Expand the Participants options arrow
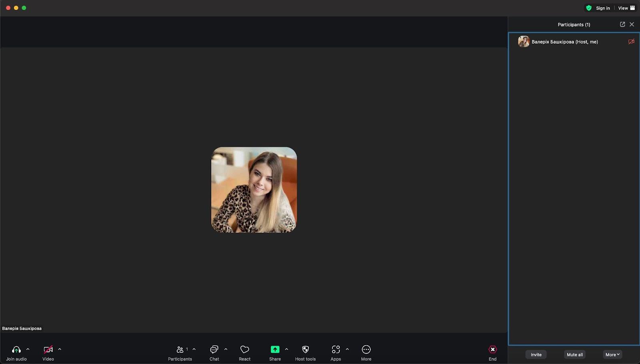Image resolution: width=640 pixels, height=364 pixels. [194, 349]
